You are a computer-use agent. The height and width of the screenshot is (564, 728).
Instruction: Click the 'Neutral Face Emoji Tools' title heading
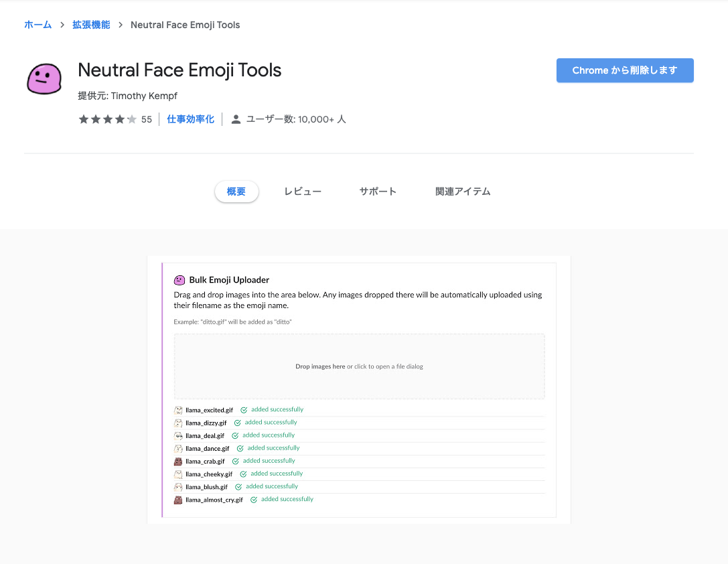pos(179,70)
